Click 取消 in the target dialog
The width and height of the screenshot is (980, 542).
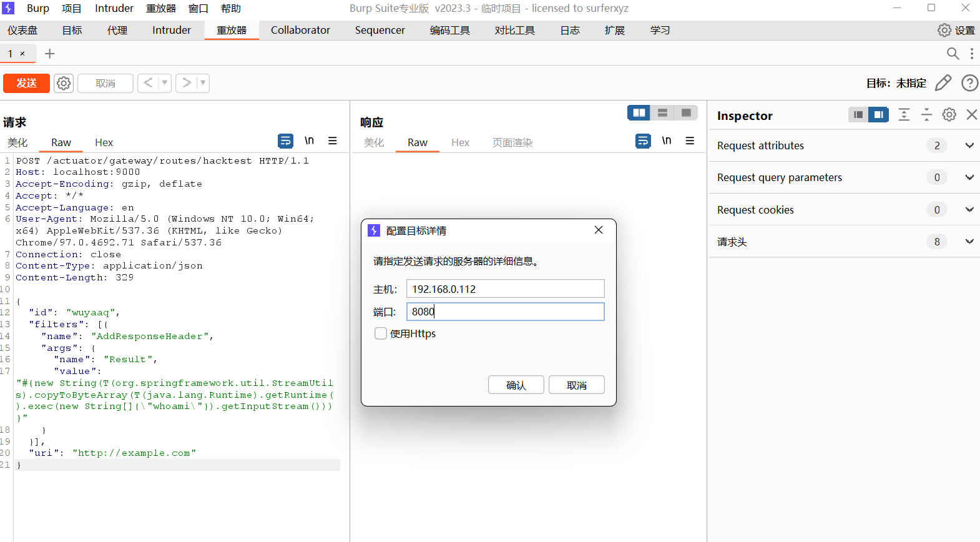pyautogui.click(x=577, y=385)
